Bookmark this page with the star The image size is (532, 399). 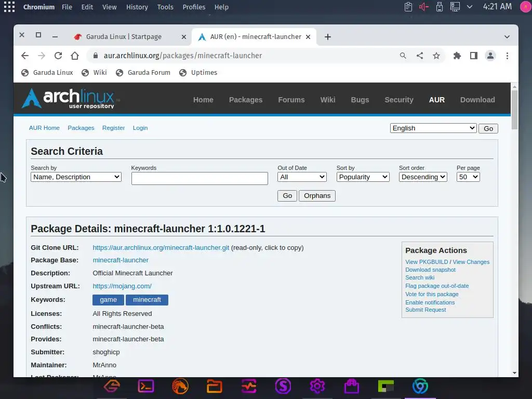(x=436, y=56)
